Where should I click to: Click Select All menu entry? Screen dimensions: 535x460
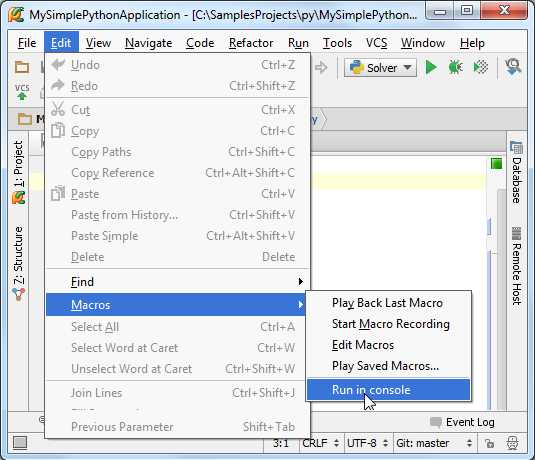175,327
